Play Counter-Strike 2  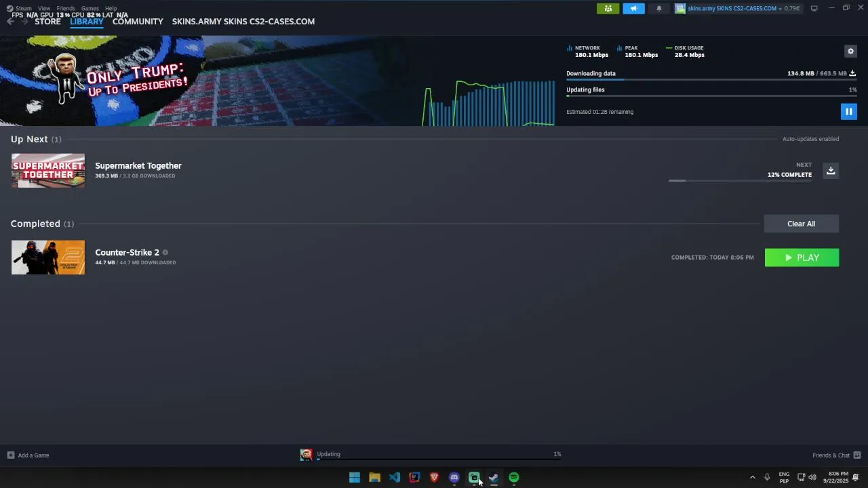pyautogui.click(x=802, y=258)
